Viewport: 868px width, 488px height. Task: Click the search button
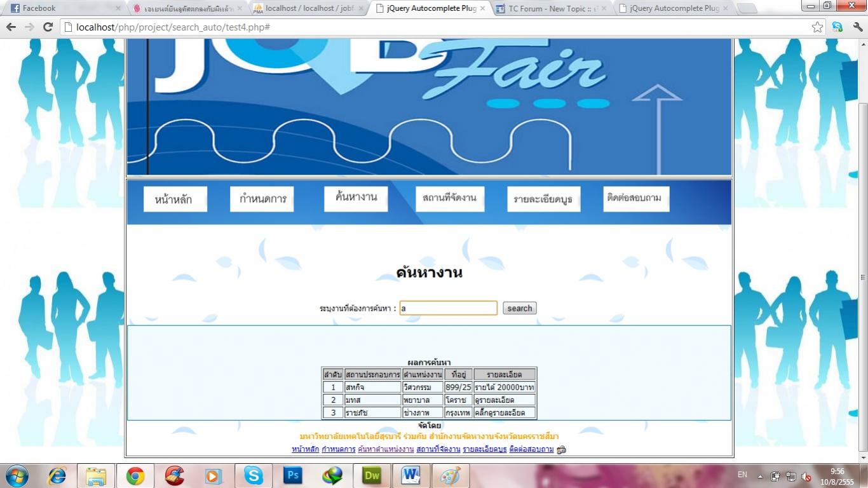pos(520,308)
